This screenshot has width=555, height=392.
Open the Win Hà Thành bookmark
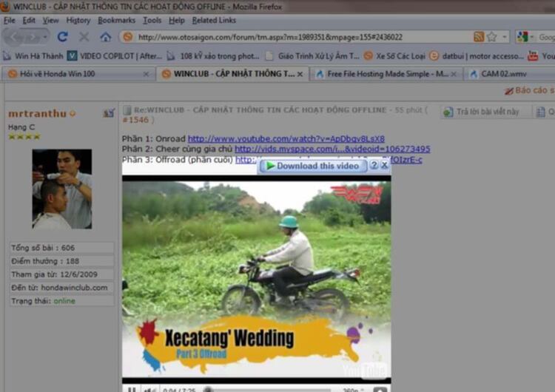coord(33,56)
